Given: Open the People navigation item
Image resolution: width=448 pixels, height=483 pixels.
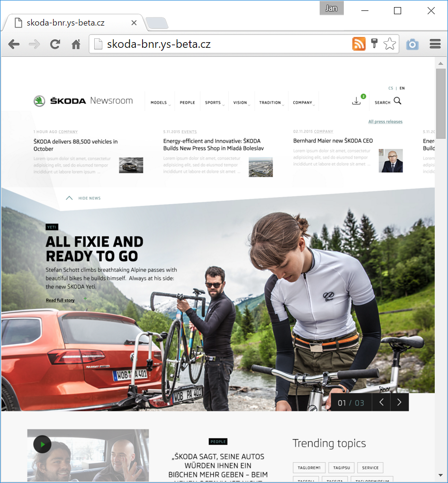Looking at the screenshot, I should pos(188,103).
